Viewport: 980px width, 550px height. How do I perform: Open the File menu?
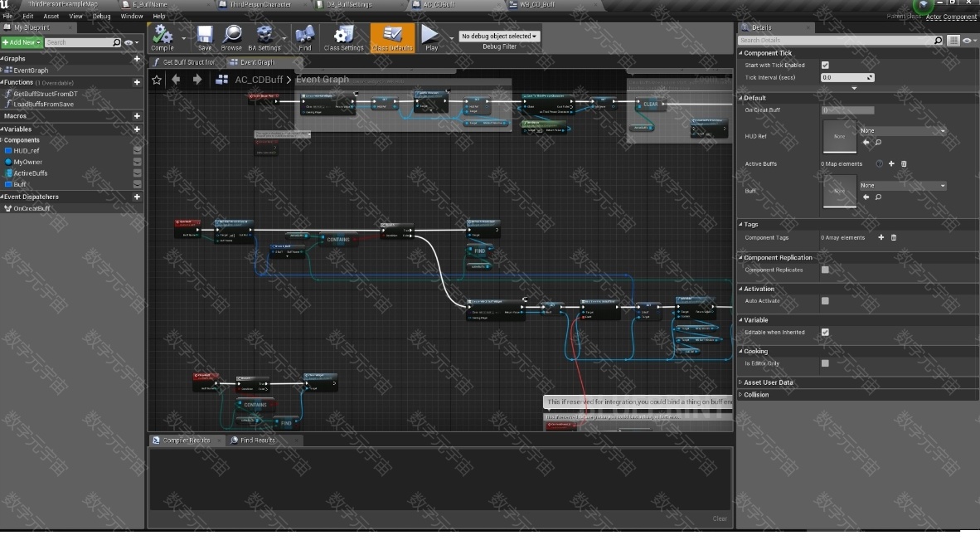[x=7, y=17]
